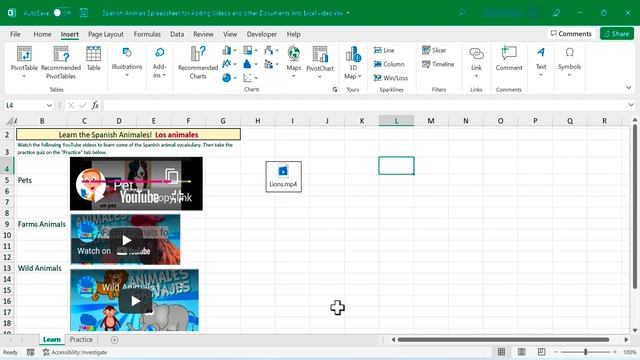The width and height of the screenshot is (640, 360).
Task: Click into the formula bar
Action: point(365,105)
